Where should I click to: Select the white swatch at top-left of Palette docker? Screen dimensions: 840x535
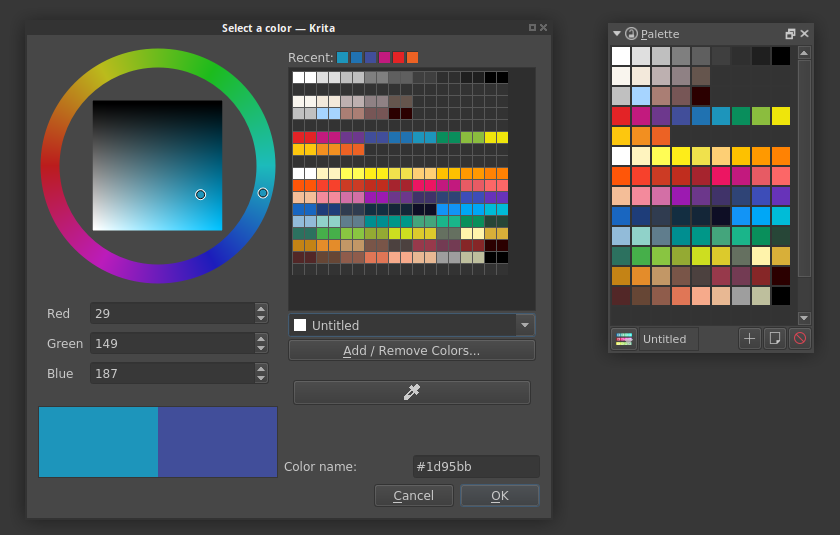pos(621,56)
